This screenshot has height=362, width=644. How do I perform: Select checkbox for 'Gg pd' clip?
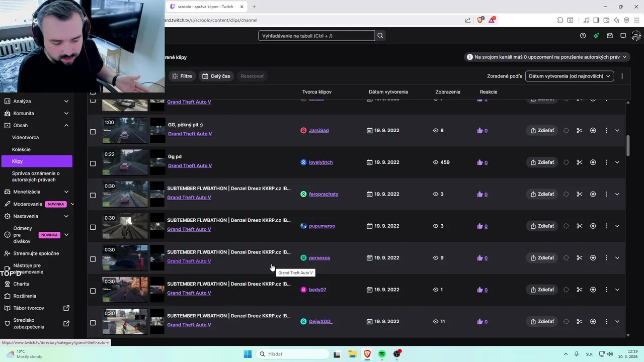tap(93, 163)
